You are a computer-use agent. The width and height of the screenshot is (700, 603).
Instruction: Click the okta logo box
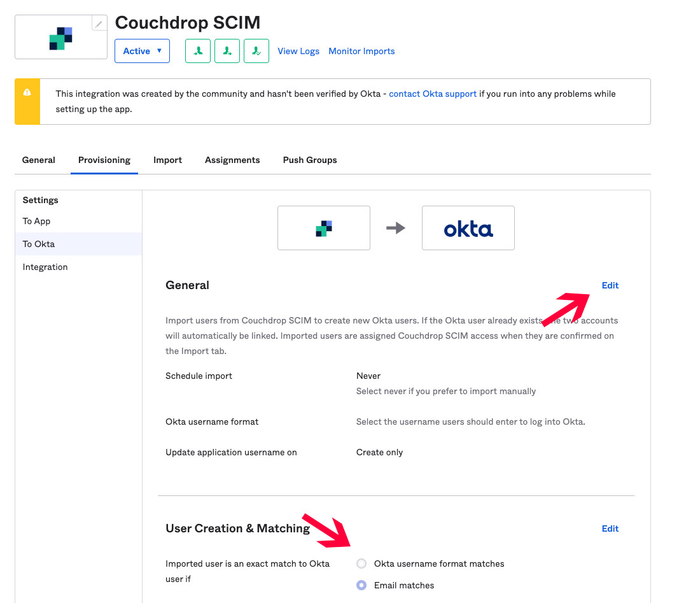click(468, 228)
